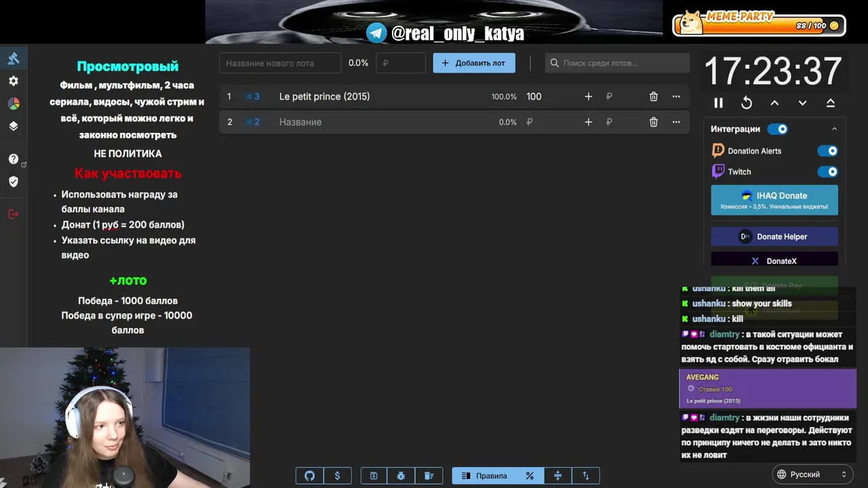Click the streamer webcam thumbnail
868x488 pixels.
(125, 418)
